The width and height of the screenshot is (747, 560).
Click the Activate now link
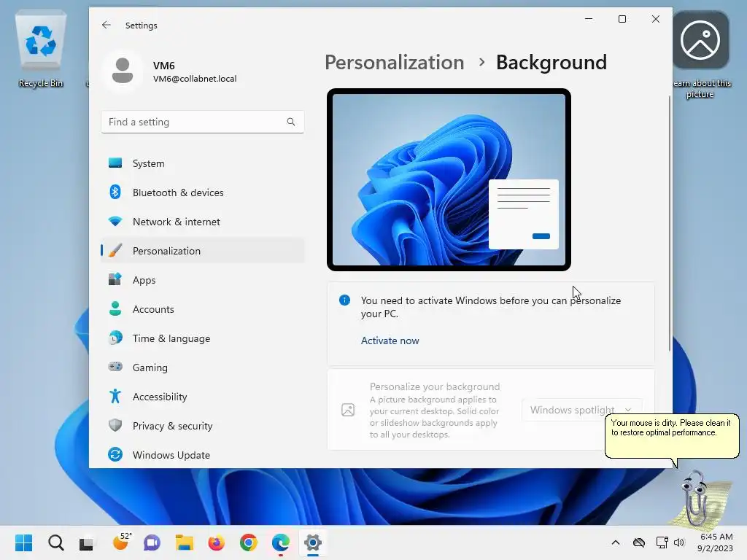pyautogui.click(x=390, y=341)
